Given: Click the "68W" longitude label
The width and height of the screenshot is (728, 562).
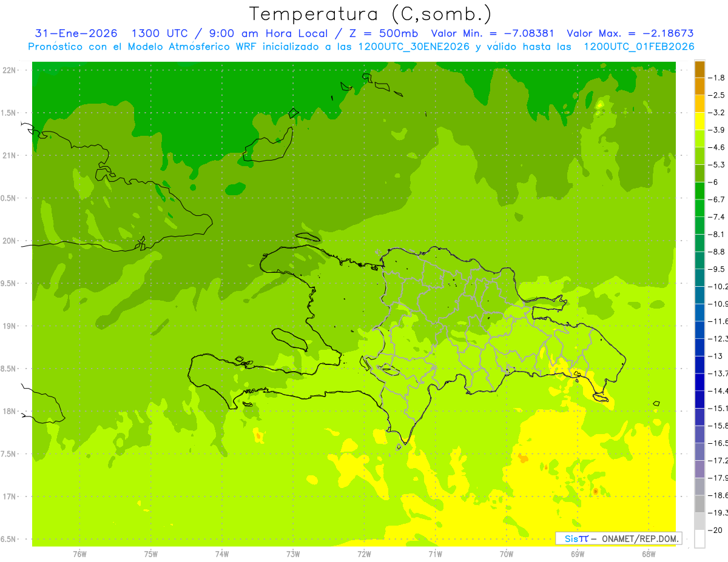Looking at the screenshot, I should click(649, 554).
